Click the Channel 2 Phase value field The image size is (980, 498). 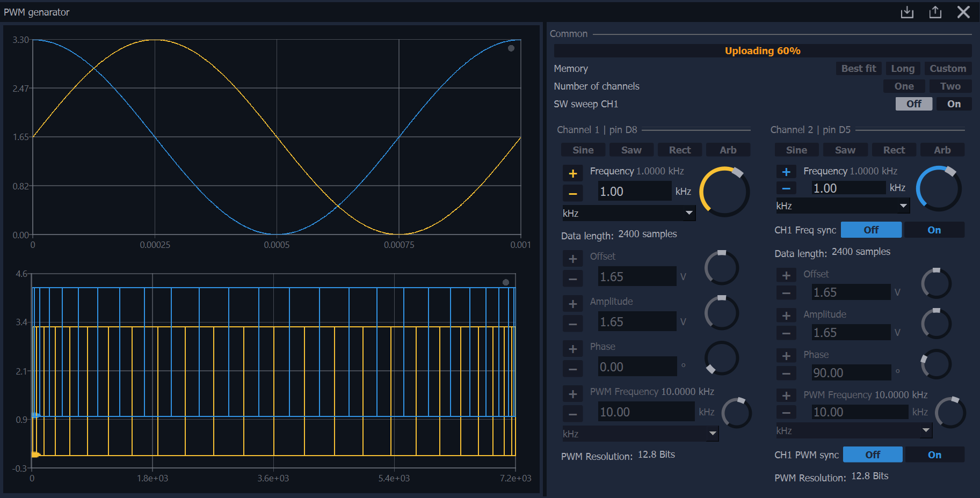851,373
